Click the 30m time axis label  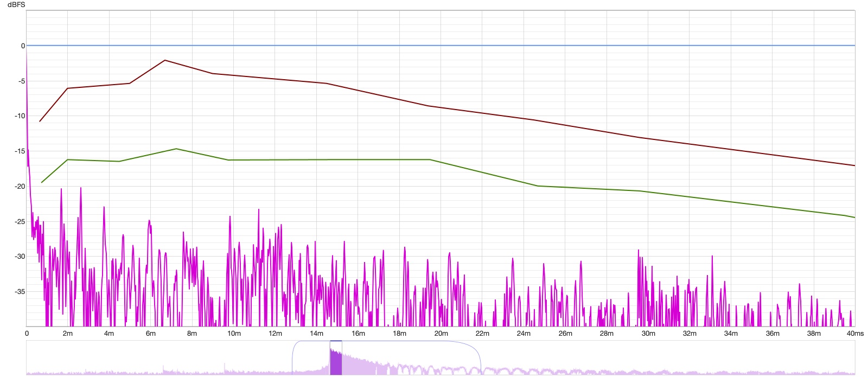tap(648, 333)
